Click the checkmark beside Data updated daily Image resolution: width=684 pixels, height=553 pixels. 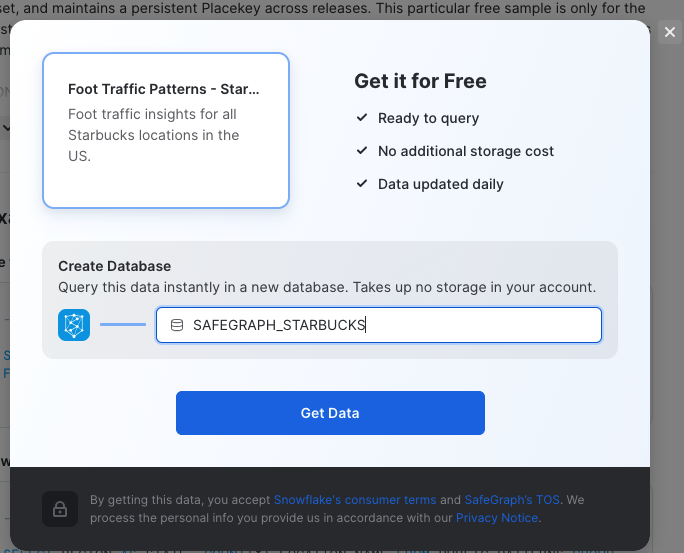pos(362,184)
